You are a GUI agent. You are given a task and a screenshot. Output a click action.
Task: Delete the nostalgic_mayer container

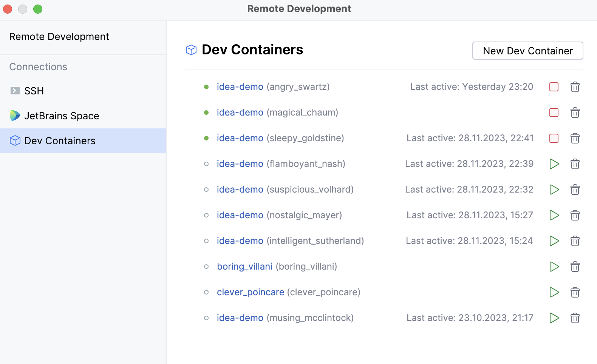tap(575, 215)
